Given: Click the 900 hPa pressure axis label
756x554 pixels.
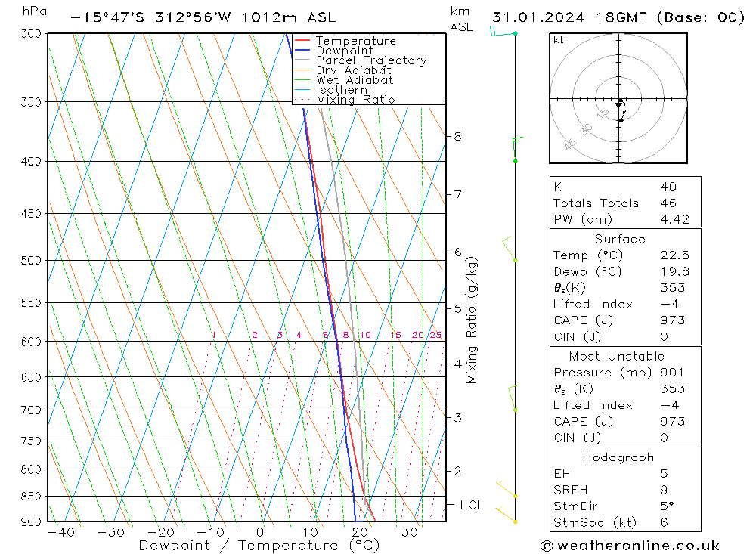Looking at the screenshot, I should click(x=31, y=522).
